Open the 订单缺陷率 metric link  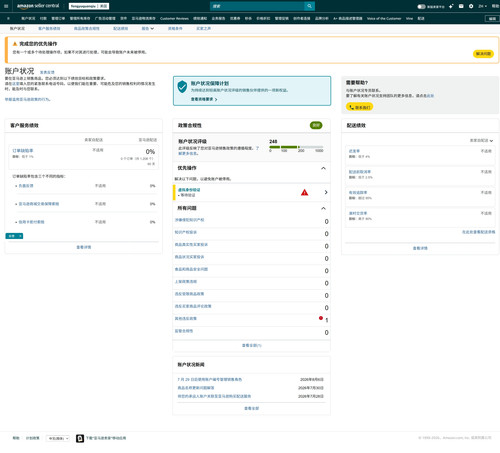[23, 151]
